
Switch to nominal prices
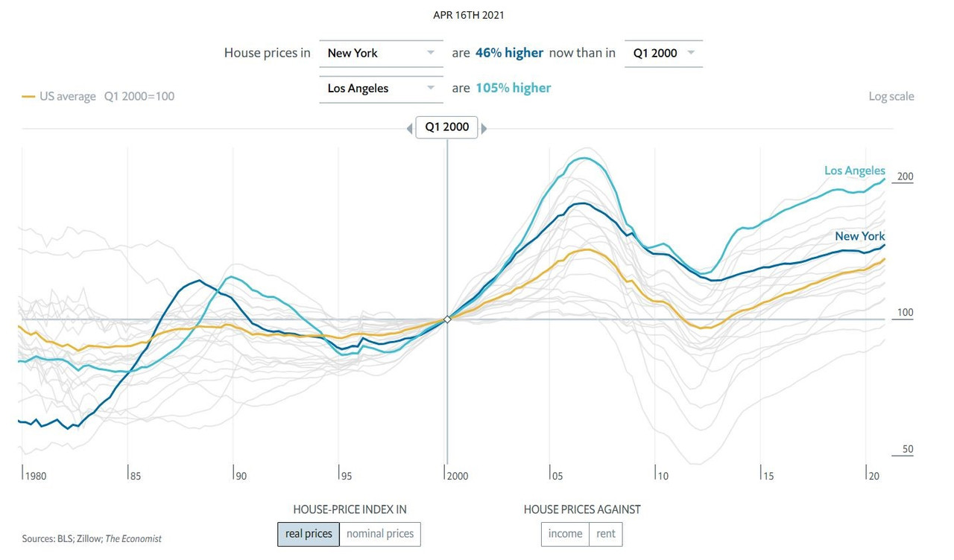[x=380, y=534]
